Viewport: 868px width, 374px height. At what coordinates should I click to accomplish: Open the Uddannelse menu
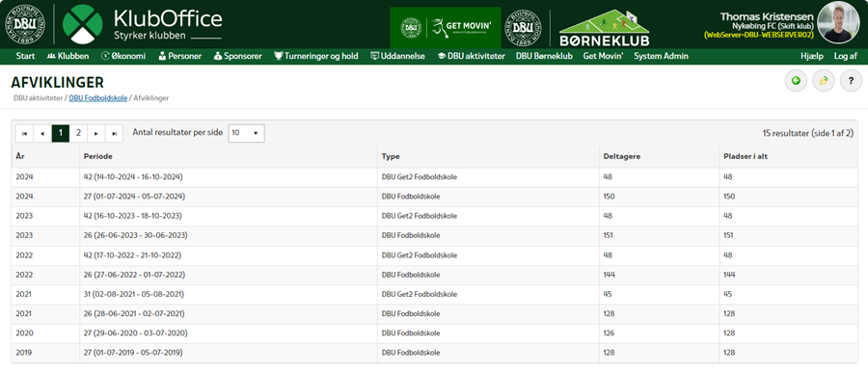click(397, 56)
